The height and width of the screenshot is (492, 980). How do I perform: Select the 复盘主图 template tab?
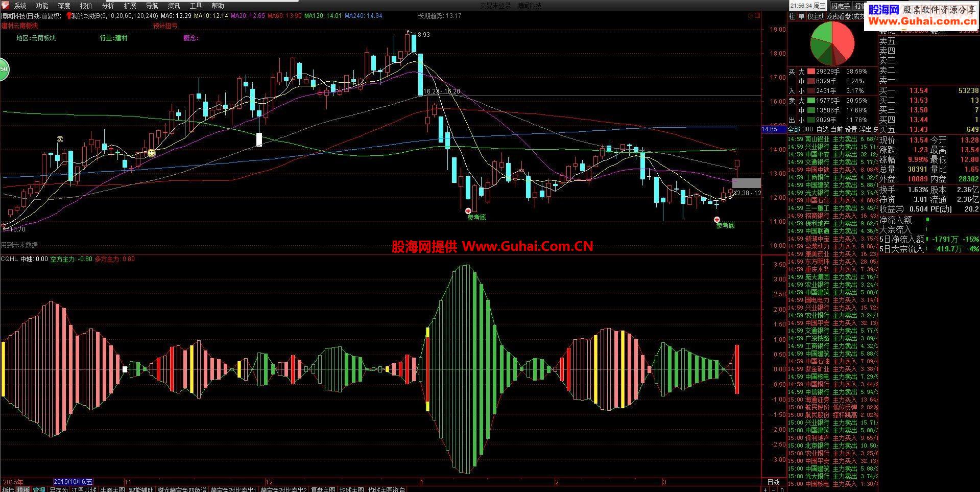click(323, 489)
